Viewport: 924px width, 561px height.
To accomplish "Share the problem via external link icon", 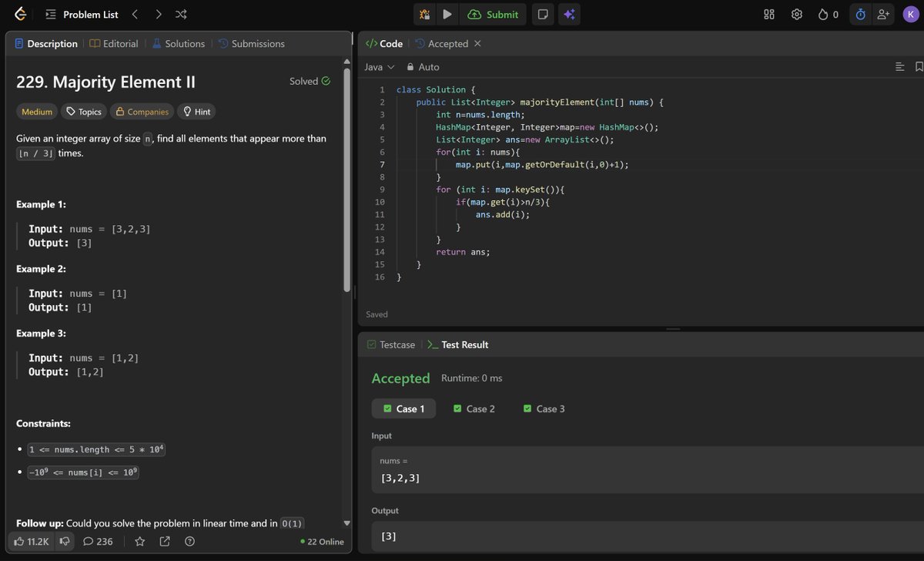I will coord(165,542).
